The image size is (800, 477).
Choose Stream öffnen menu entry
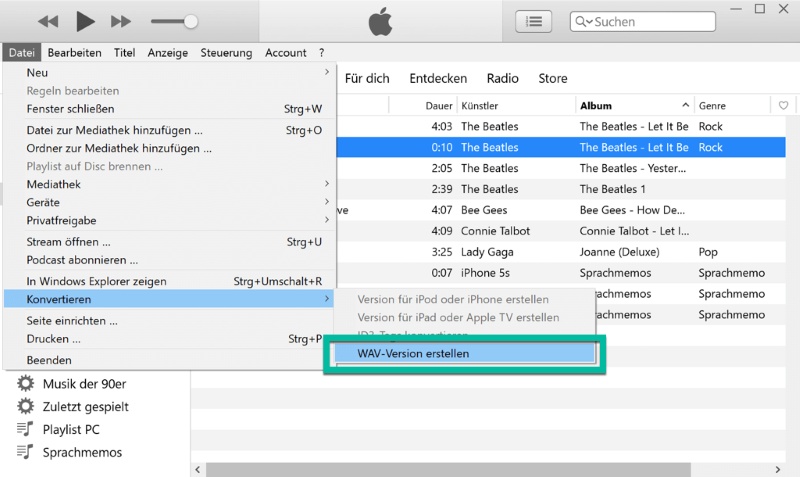[169, 242]
